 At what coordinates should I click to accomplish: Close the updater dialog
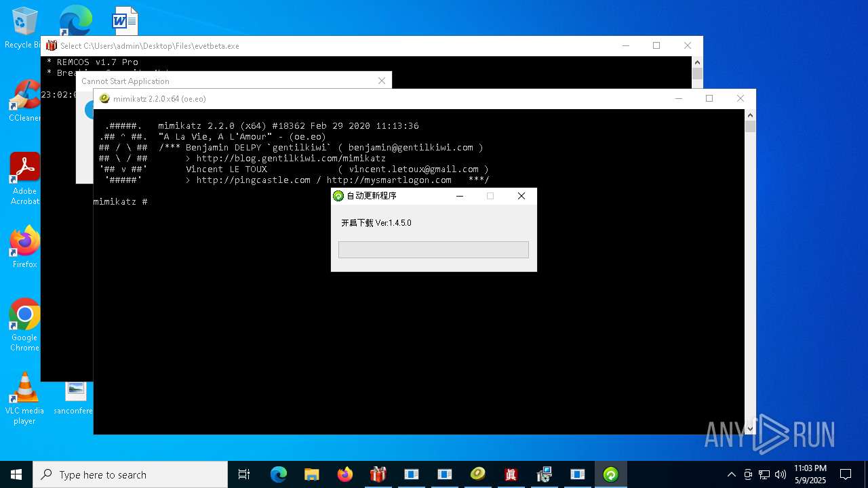tap(521, 196)
